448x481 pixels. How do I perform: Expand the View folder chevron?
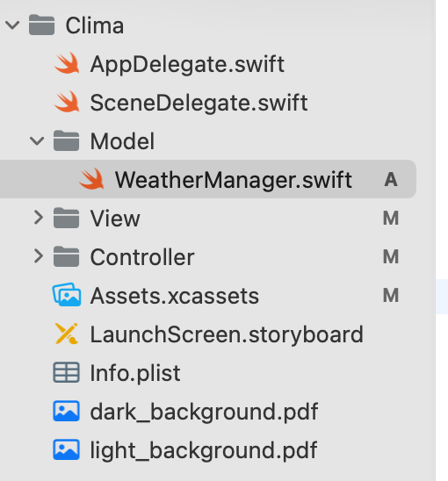pyautogui.click(x=39, y=218)
